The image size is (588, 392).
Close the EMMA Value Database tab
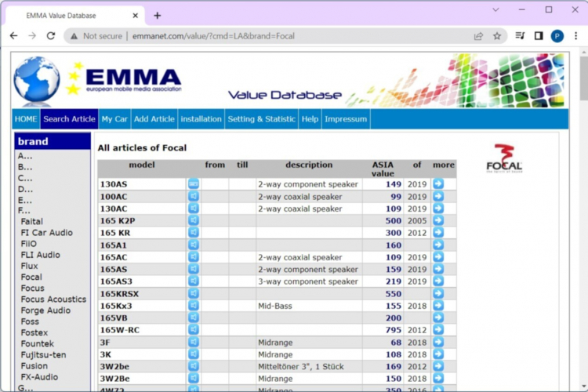click(136, 16)
